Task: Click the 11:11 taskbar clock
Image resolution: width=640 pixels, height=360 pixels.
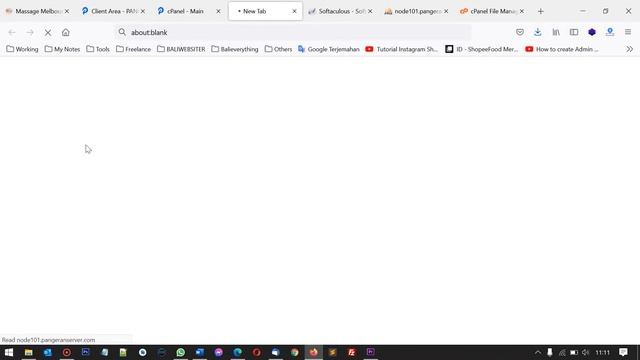Action: pyautogui.click(x=602, y=352)
